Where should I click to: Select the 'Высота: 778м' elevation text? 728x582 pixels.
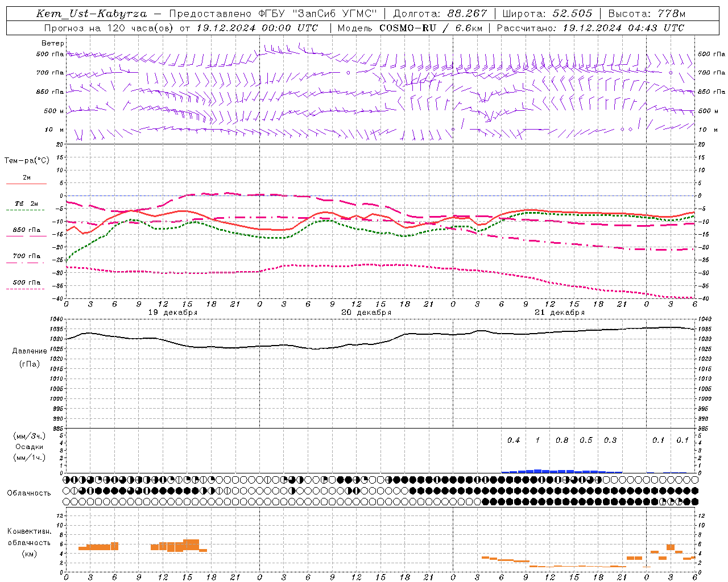click(x=647, y=14)
